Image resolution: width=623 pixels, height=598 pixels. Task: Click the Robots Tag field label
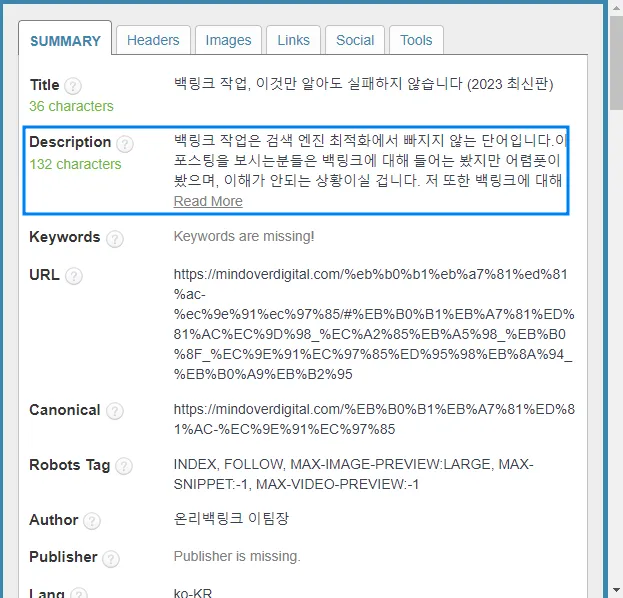point(70,465)
